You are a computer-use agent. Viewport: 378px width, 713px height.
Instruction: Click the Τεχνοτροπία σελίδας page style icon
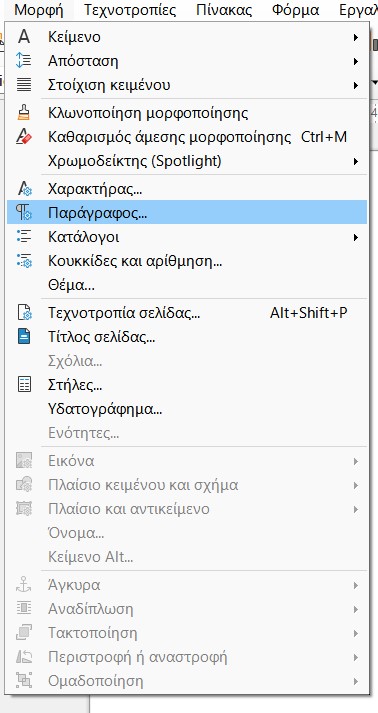(x=24, y=313)
